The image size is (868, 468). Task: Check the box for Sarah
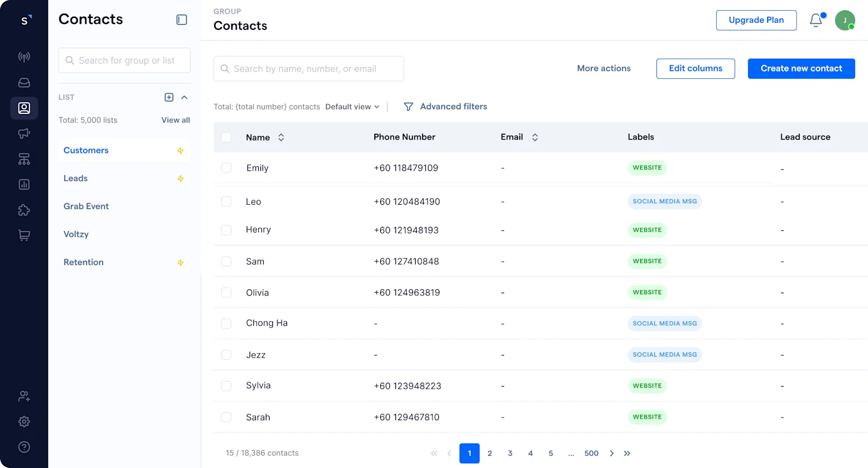(x=226, y=418)
